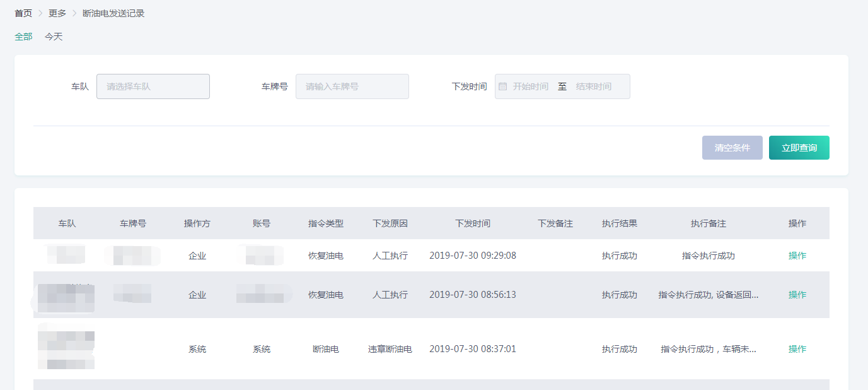Select the 结束时间 end time field
The height and width of the screenshot is (390, 868).
[x=594, y=86]
